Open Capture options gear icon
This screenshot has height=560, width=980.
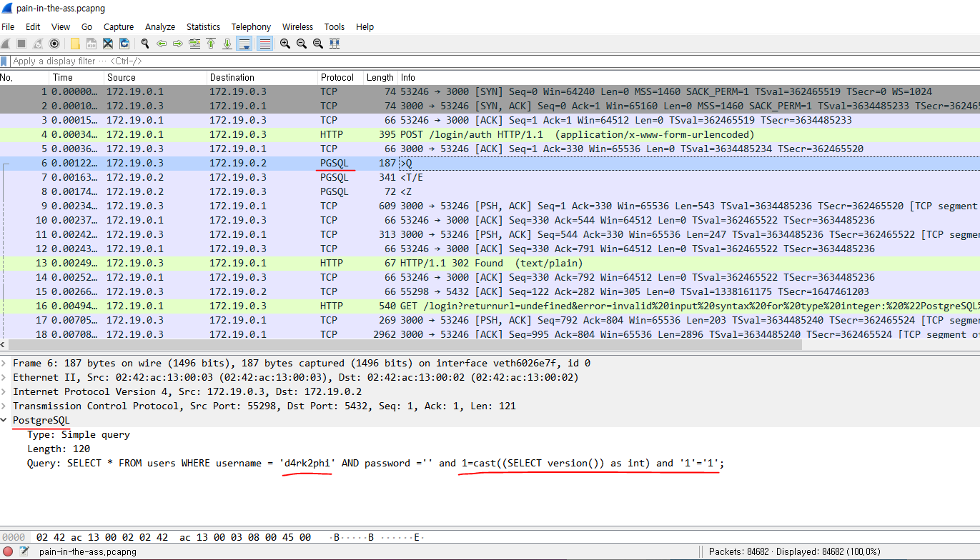click(54, 44)
